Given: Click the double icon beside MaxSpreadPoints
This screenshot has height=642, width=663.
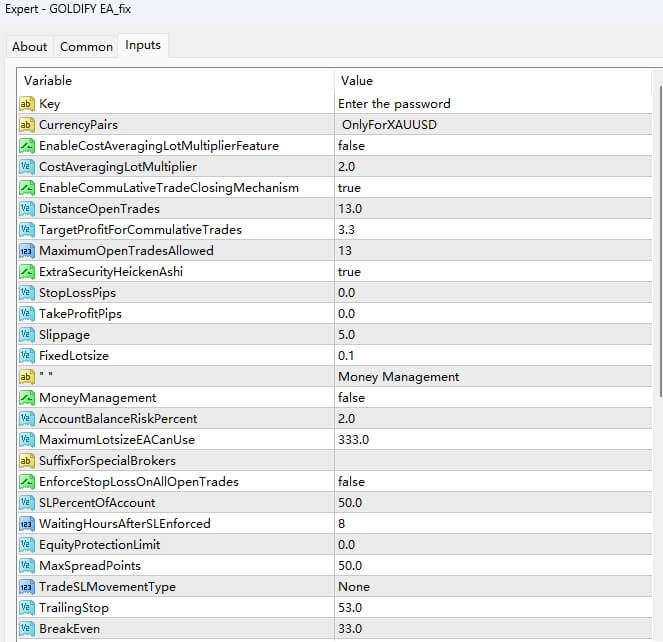Looking at the screenshot, I should pyautogui.click(x=26, y=565).
